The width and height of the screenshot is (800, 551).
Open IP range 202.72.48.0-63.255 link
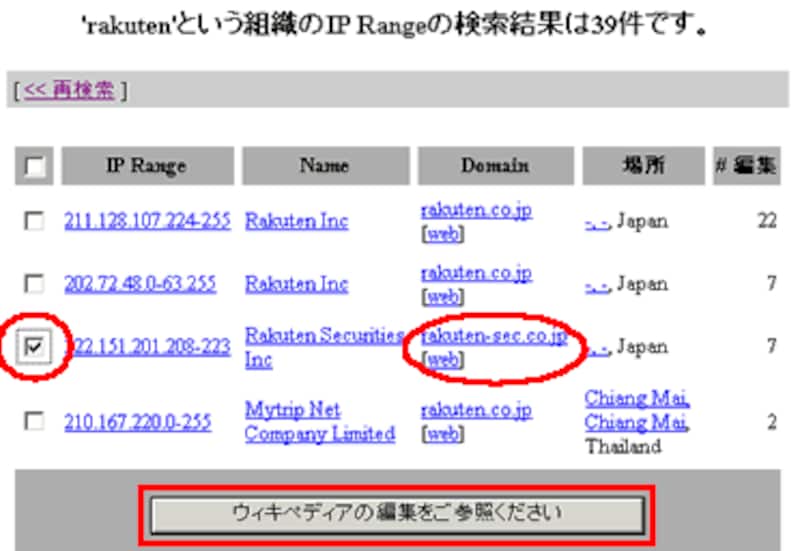[140, 284]
